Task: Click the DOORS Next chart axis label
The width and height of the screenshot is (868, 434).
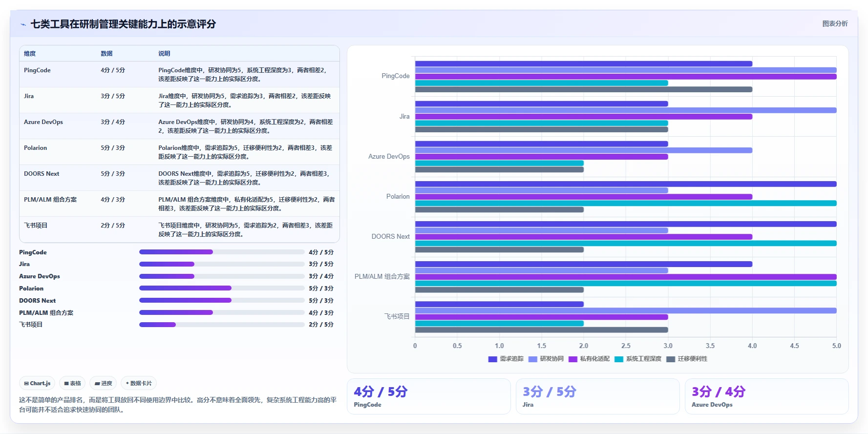Action: (391, 237)
